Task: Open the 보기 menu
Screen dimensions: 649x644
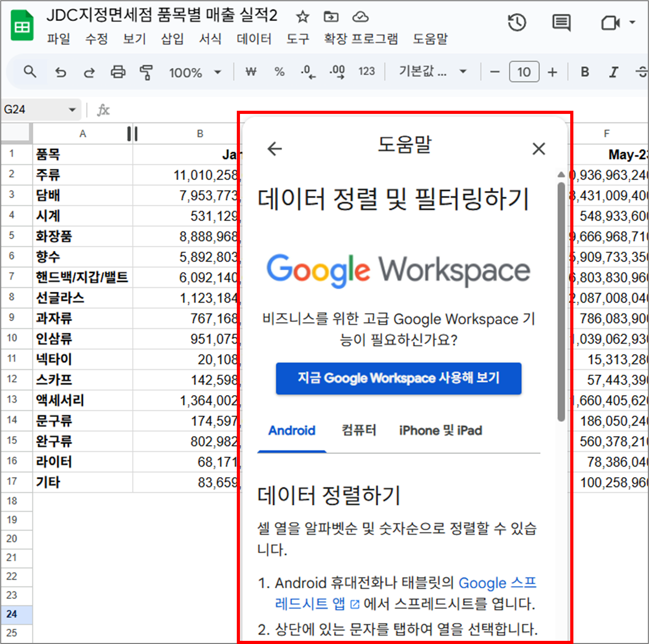Action: 134,39
